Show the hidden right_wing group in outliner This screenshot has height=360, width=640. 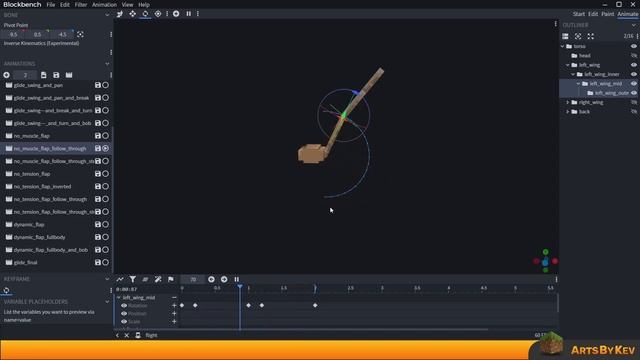pos(634,102)
